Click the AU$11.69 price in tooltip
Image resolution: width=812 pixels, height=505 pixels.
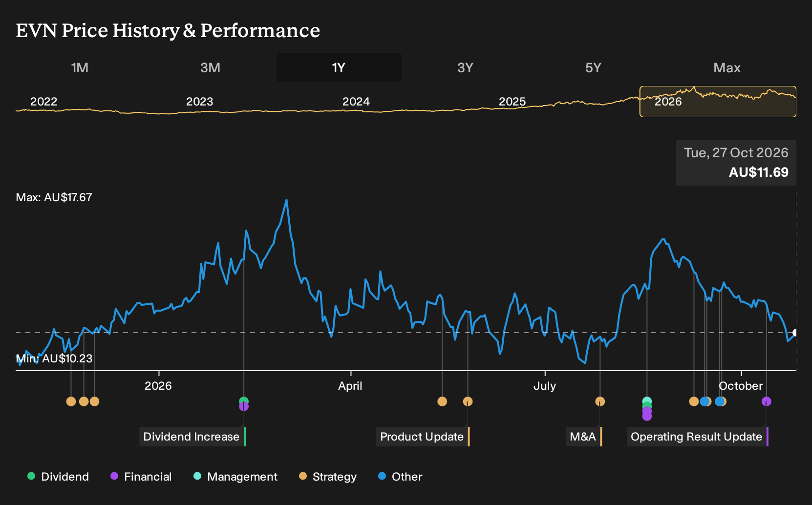758,172
